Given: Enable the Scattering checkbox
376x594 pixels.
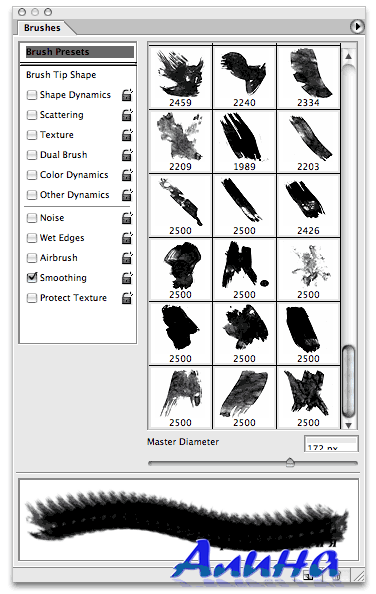Looking at the screenshot, I should click(x=32, y=115).
